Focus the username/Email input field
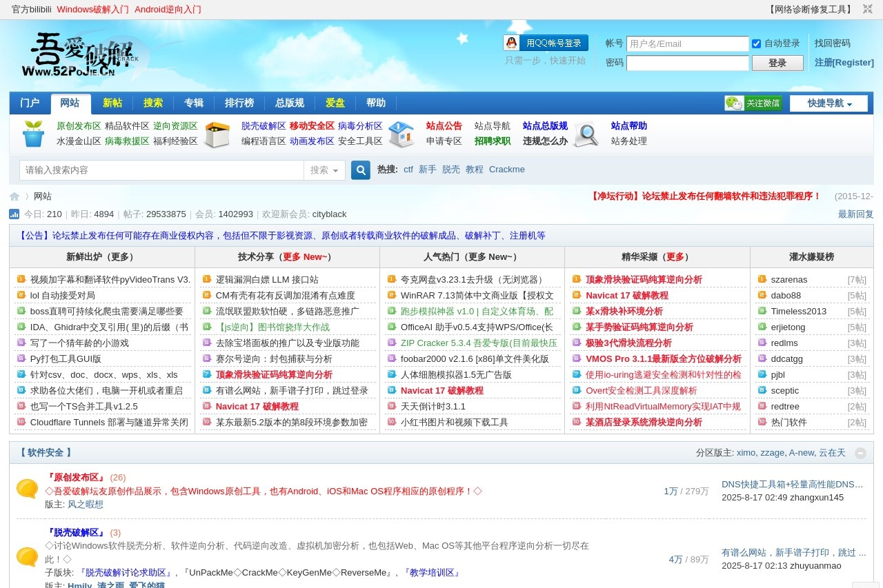Screen dimensions: 883x588 point(687,43)
